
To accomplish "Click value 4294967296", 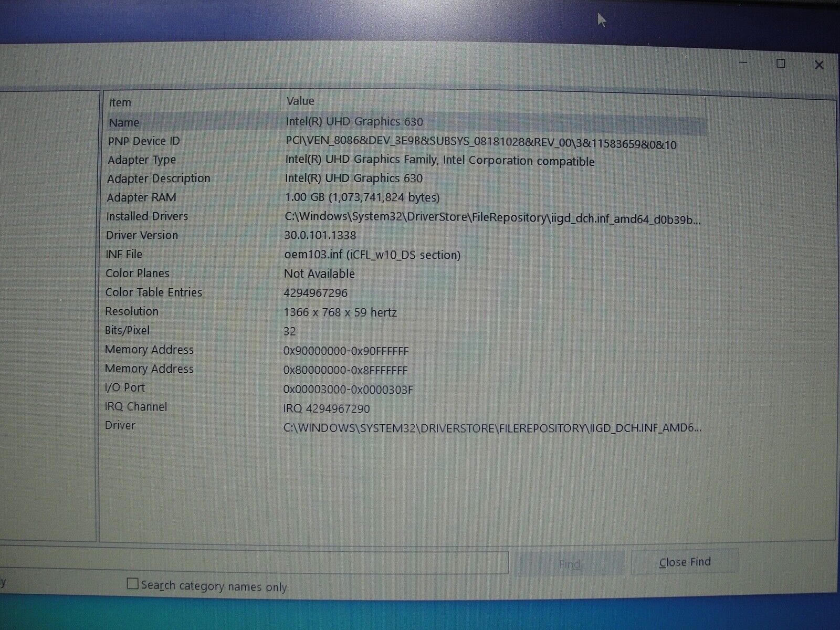I will point(316,293).
